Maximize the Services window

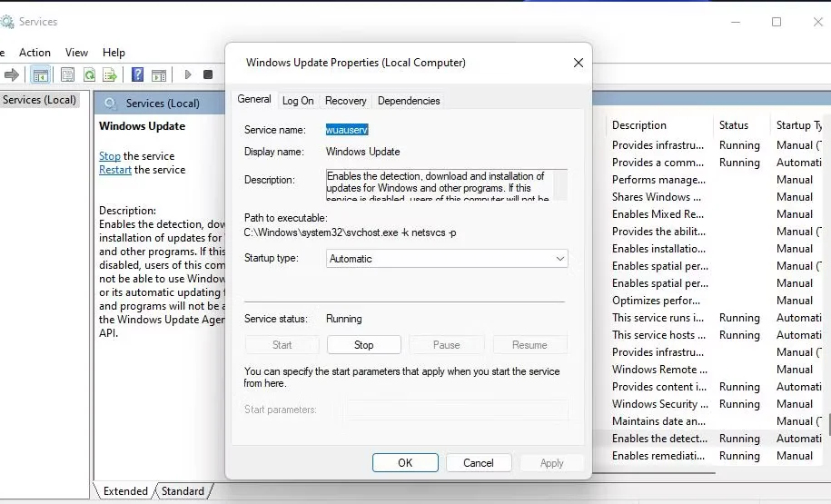click(x=777, y=22)
